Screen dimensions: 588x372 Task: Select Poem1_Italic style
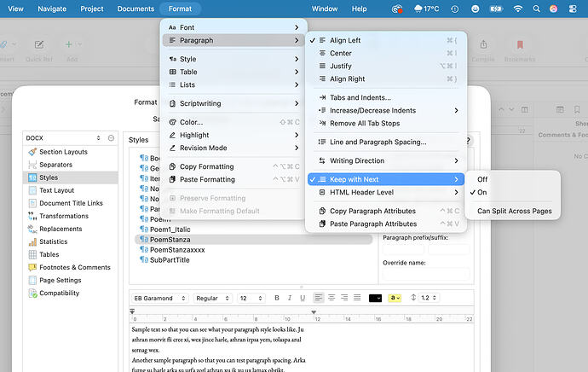253,230
